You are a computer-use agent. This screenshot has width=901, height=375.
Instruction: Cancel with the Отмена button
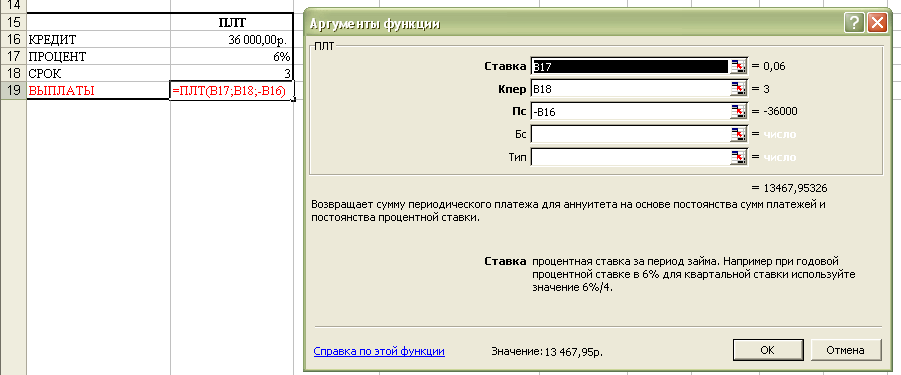coord(845,350)
